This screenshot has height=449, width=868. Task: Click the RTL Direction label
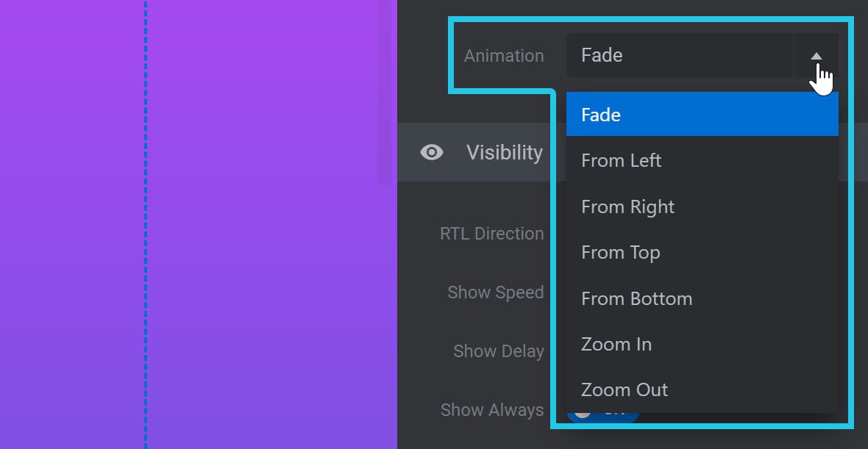(491, 234)
